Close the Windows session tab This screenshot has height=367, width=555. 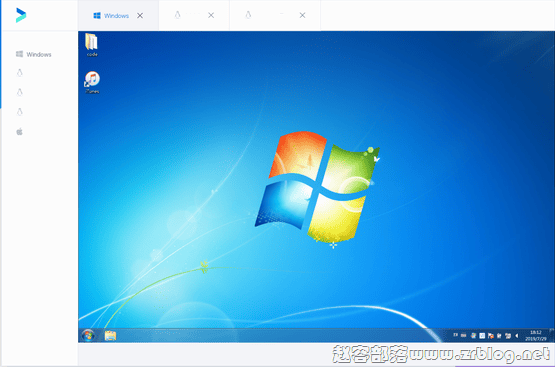[x=140, y=16]
